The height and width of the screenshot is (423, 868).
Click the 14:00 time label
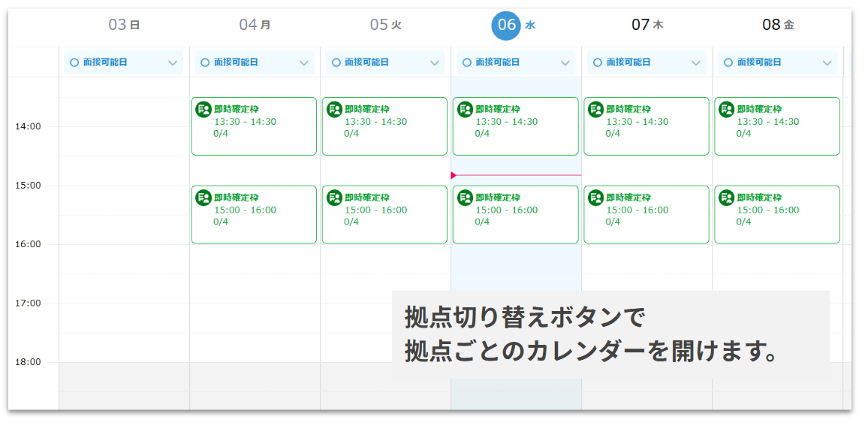[x=28, y=126]
